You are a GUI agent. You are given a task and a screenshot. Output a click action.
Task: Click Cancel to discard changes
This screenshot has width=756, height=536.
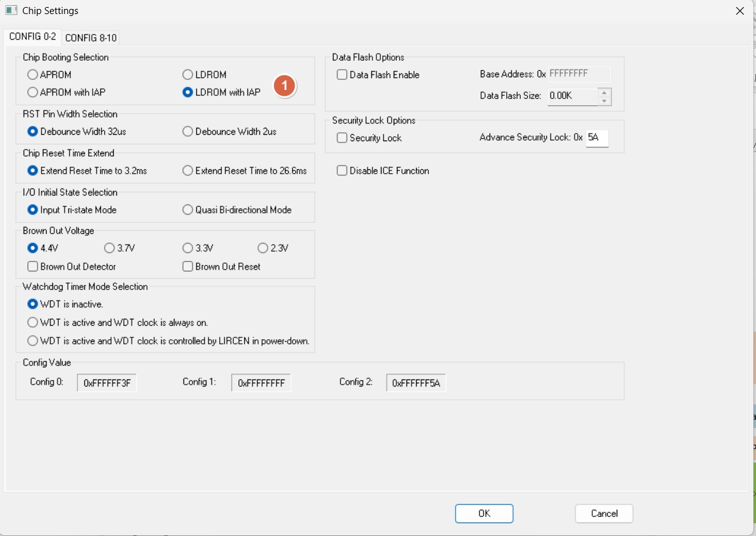604,514
